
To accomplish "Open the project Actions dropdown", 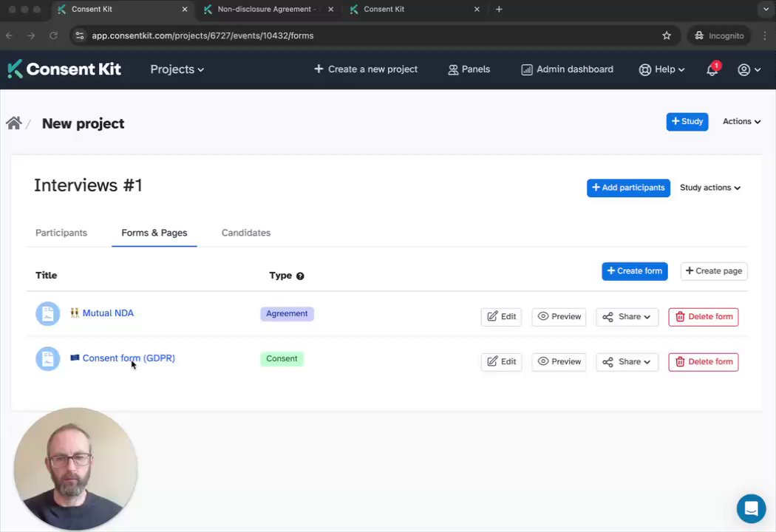I will coord(741,122).
